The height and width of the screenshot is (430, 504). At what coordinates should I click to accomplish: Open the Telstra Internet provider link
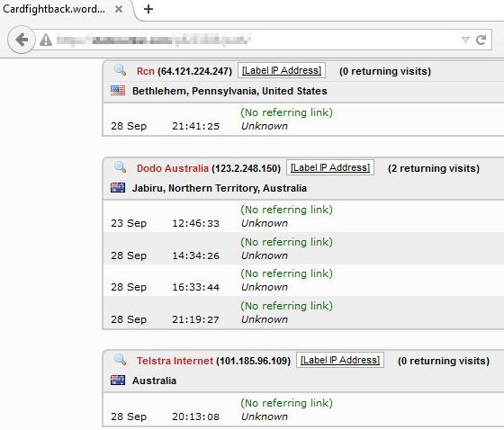[175, 361]
